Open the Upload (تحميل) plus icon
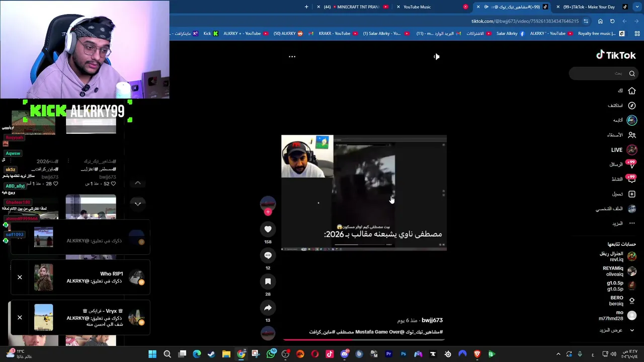The width and height of the screenshot is (644, 362). pos(632,194)
